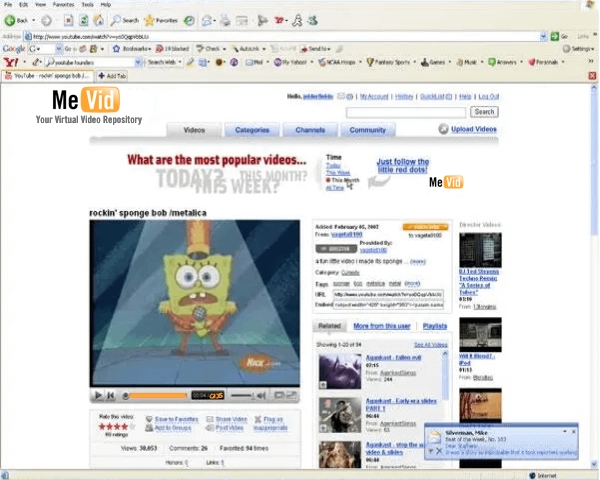Click the Upload Videos link
The width and height of the screenshot is (600, 480).
(473, 129)
